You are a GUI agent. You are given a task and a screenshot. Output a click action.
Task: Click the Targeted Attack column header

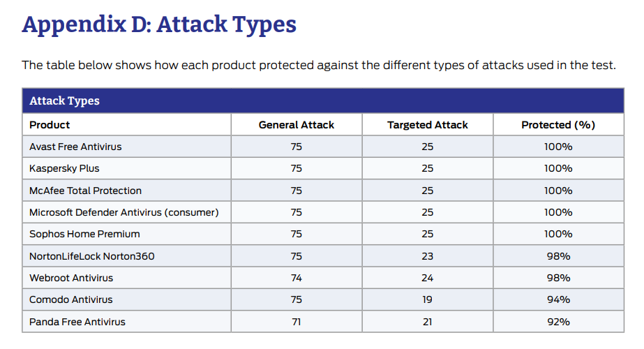tap(427, 125)
